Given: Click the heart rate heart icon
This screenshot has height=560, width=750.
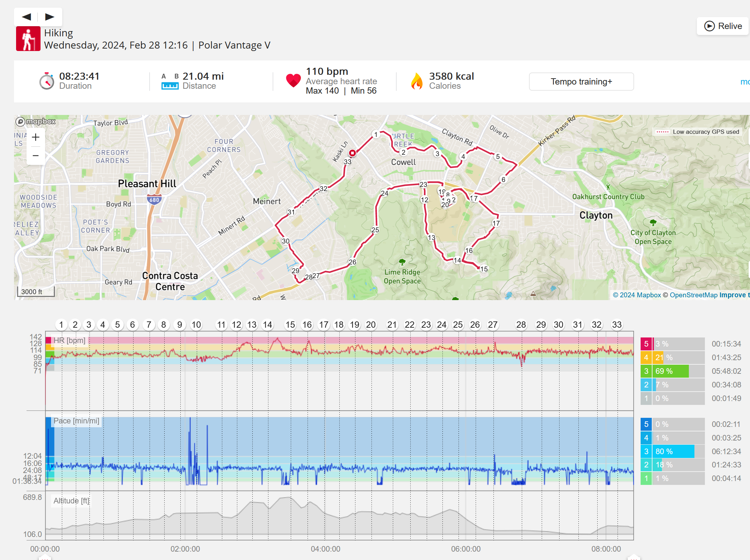Looking at the screenshot, I should tap(293, 81).
